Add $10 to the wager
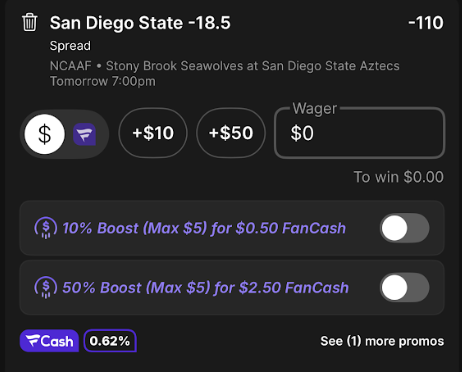462x372 pixels. (x=153, y=133)
